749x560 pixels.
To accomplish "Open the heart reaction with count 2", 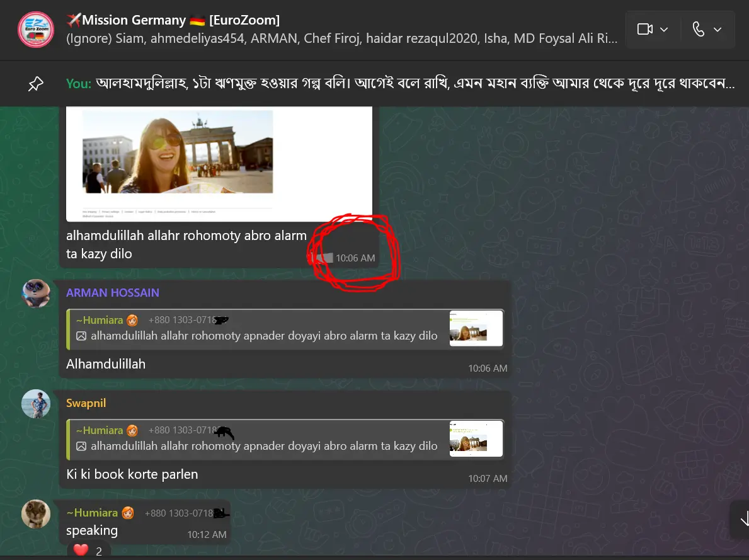I will pyautogui.click(x=88, y=551).
